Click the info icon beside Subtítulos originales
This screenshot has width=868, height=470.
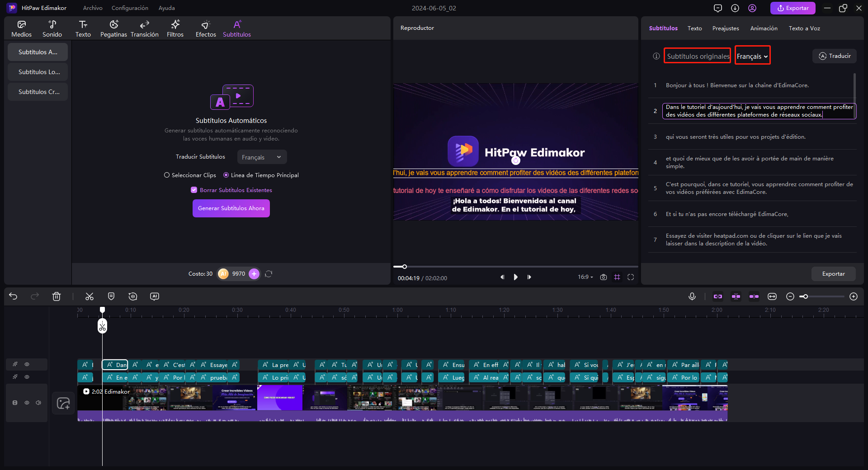[656, 56]
